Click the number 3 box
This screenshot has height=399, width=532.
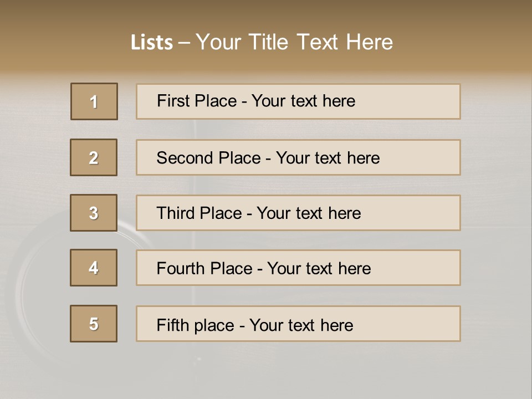coord(94,213)
